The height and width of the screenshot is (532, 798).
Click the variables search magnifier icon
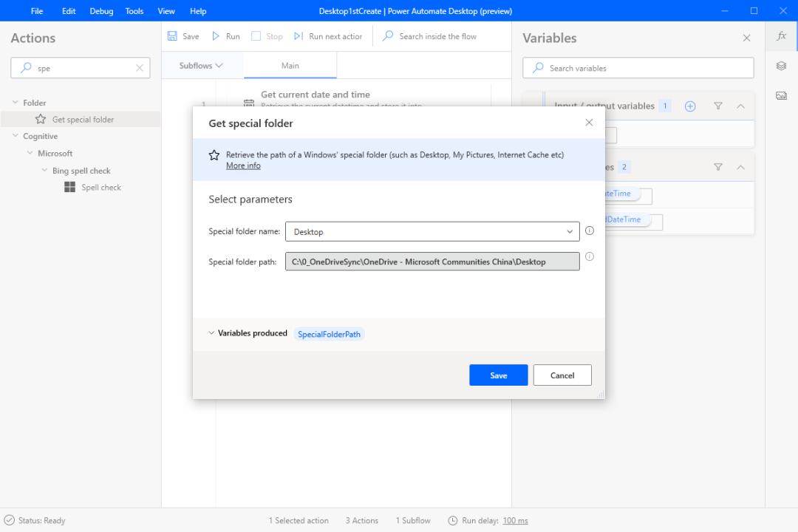point(538,68)
